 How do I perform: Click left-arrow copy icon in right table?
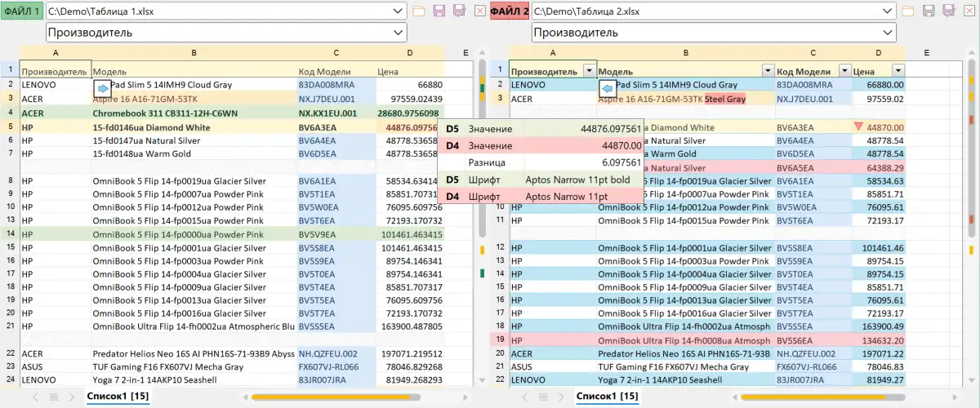click(607, 87)
